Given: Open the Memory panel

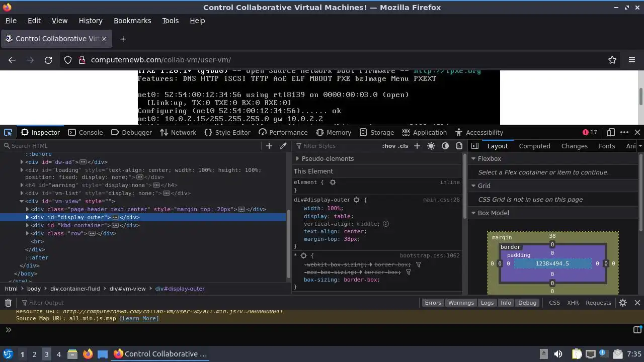Looking at the screenshot, I should point(333,132).
